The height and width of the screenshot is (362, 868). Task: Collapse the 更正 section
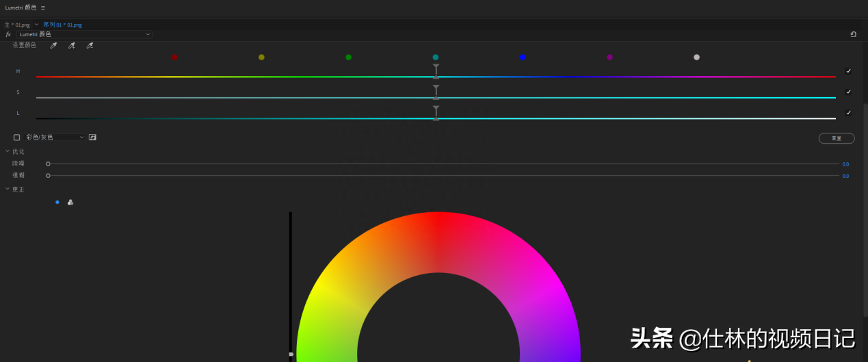[x=8, y=189]
